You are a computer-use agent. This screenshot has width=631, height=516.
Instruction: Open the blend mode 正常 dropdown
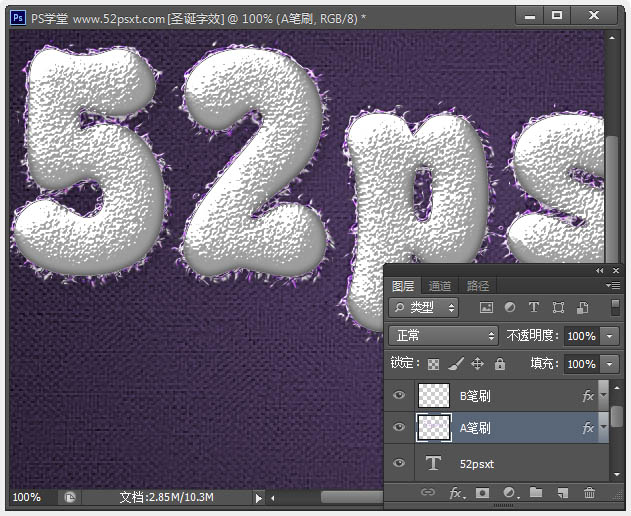point(443,336)
